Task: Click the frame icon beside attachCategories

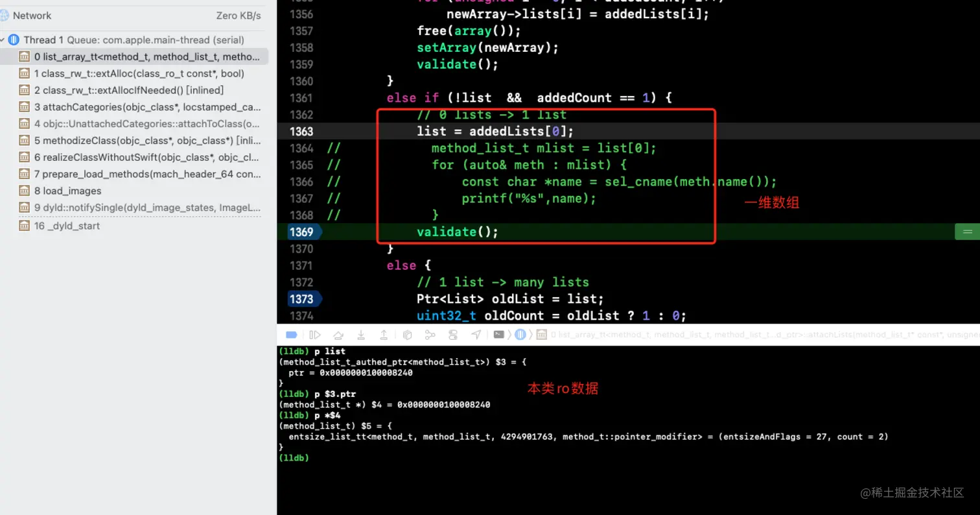Action: click(24, 107)
